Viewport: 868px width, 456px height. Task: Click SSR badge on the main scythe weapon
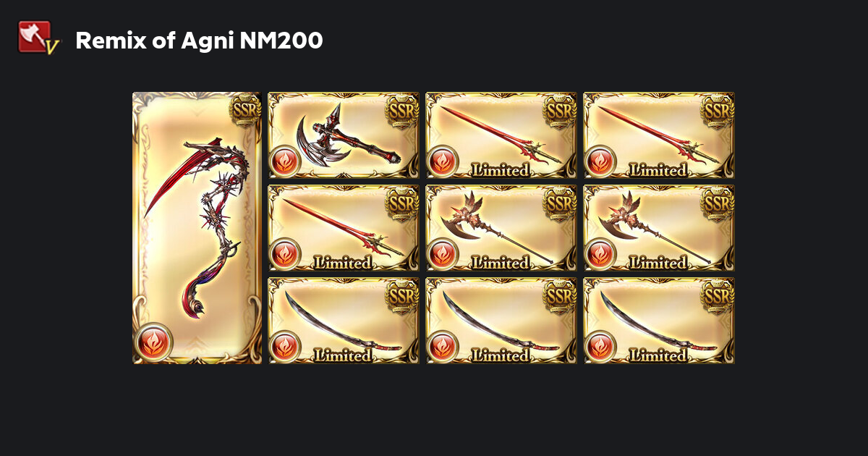point(244,110)
